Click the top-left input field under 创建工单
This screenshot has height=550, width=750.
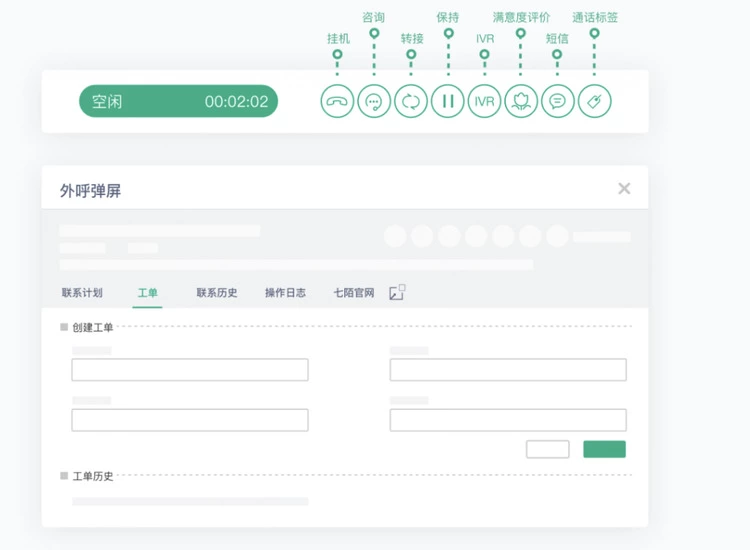(x=190, y=370)
